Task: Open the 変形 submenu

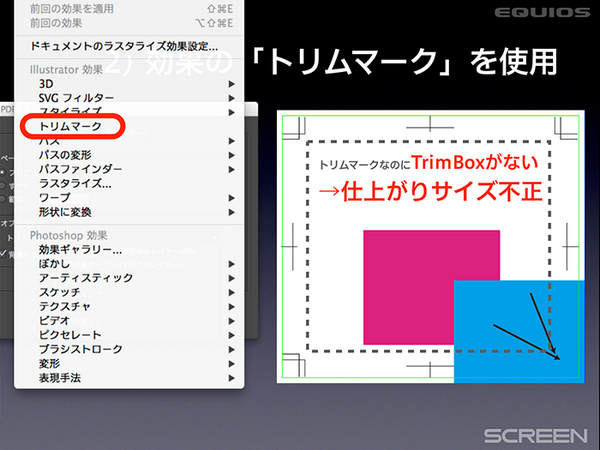Action: (x=129, y=364)
